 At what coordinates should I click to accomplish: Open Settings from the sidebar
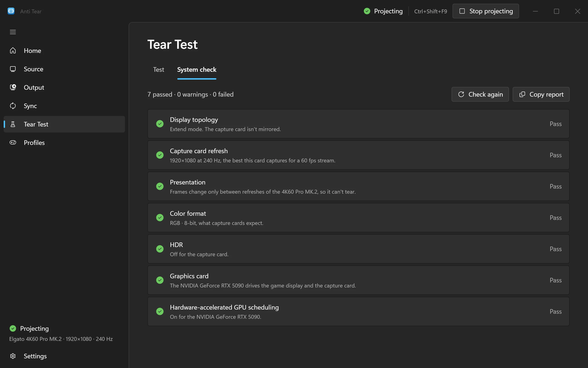coord(64,356)
